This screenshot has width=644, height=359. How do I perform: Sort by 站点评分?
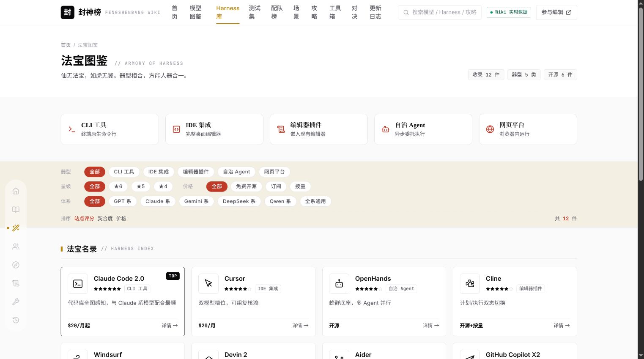84,219
